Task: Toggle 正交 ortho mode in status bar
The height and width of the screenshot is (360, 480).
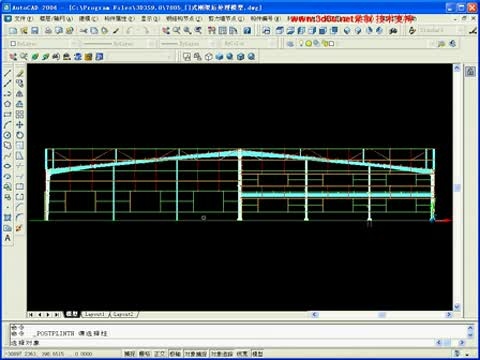Action: click(x=159, y=354)
